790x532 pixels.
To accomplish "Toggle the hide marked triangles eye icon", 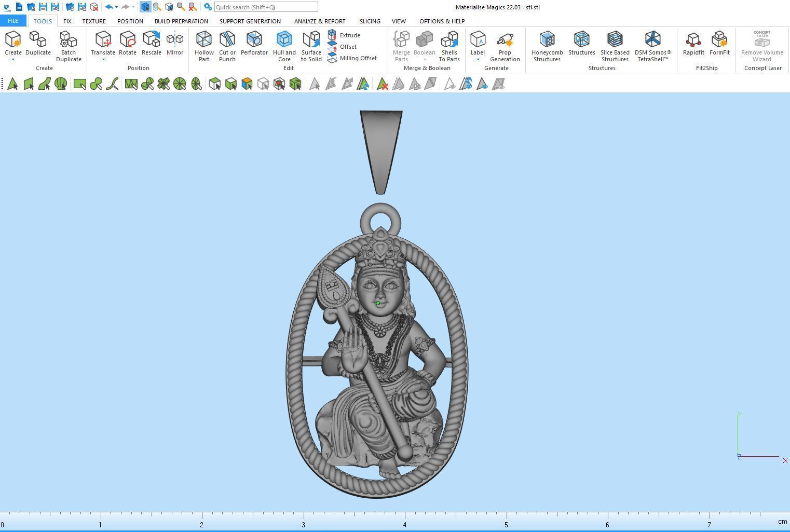I will pyautogui.click(x=450, y=84).
